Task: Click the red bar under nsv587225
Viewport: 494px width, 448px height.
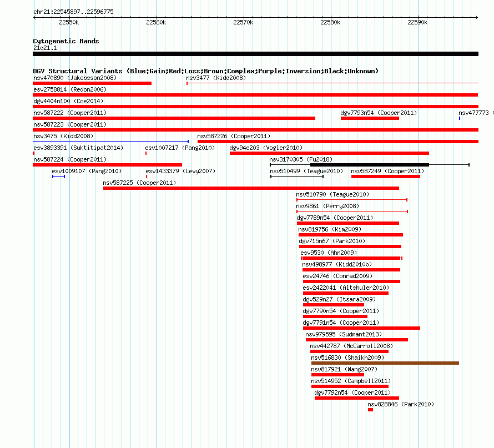Action: [251, 188]
